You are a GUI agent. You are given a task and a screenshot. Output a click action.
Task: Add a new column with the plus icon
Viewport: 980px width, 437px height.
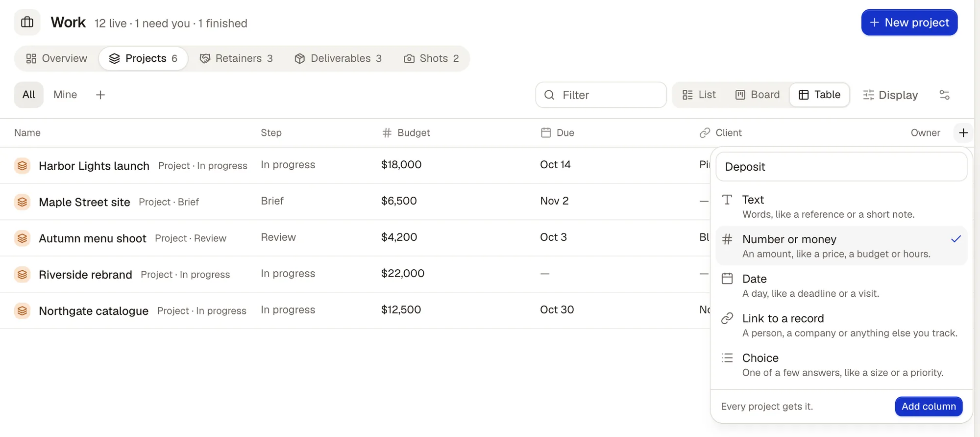click(x=963, y=133)
